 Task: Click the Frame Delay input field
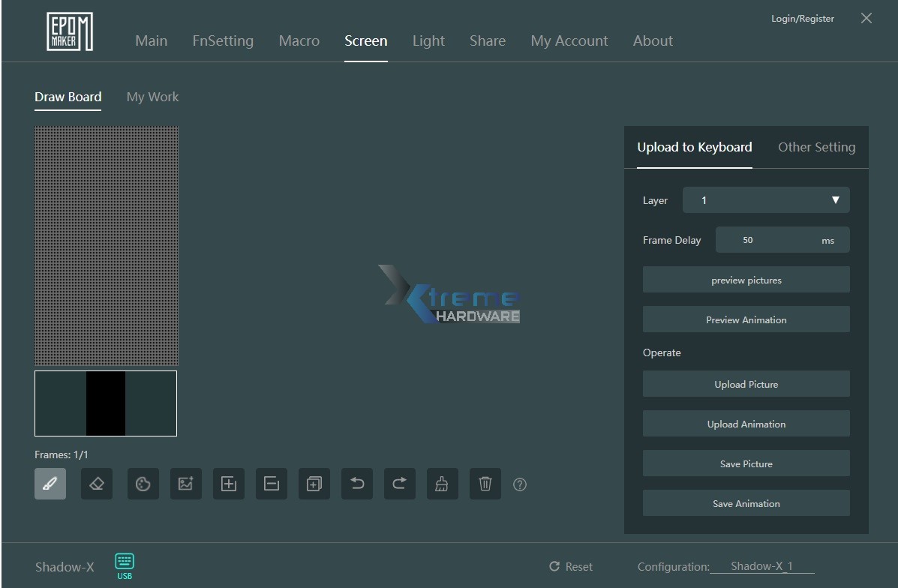coord(765,240)
